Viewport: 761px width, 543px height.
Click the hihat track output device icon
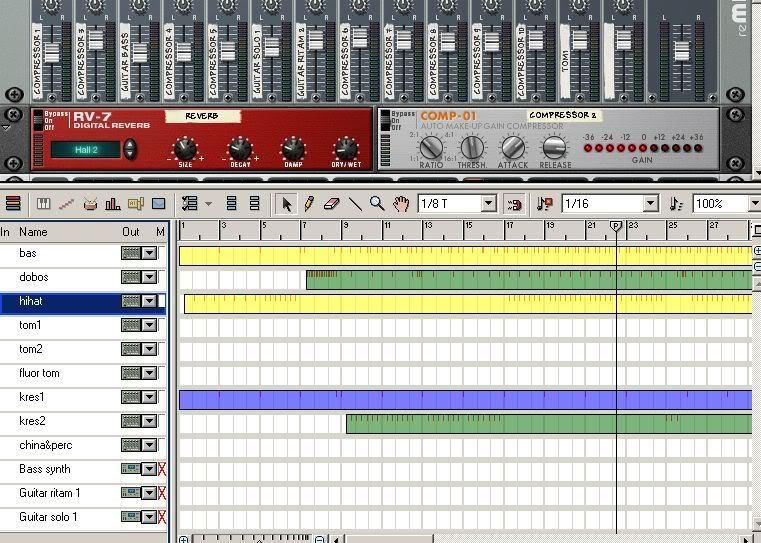[x=131, y=301]
